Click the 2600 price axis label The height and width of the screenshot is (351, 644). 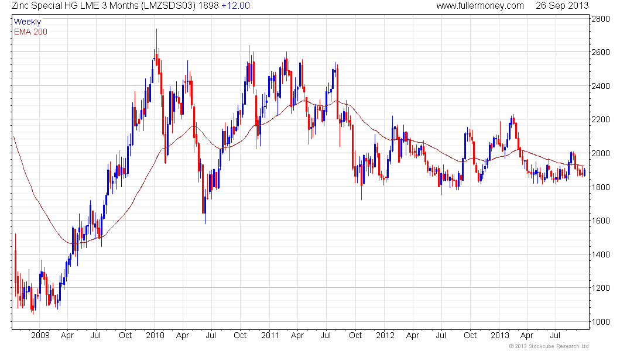[x=601, y=52]
